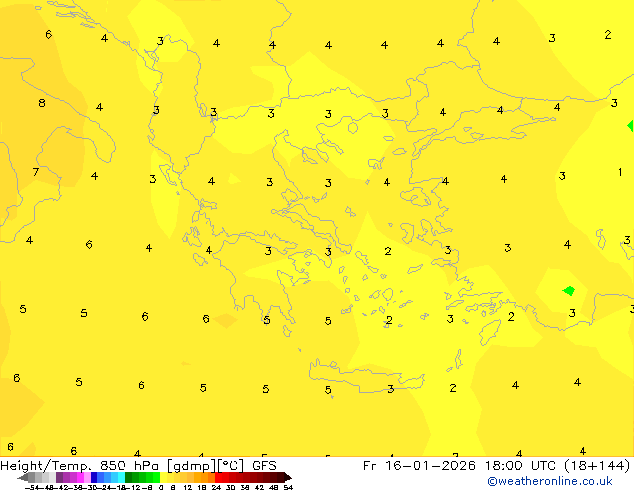634x490 pixels.
Task: Click the date 'Fr 16-01-2026'
Action: click(x=419, y=466)
